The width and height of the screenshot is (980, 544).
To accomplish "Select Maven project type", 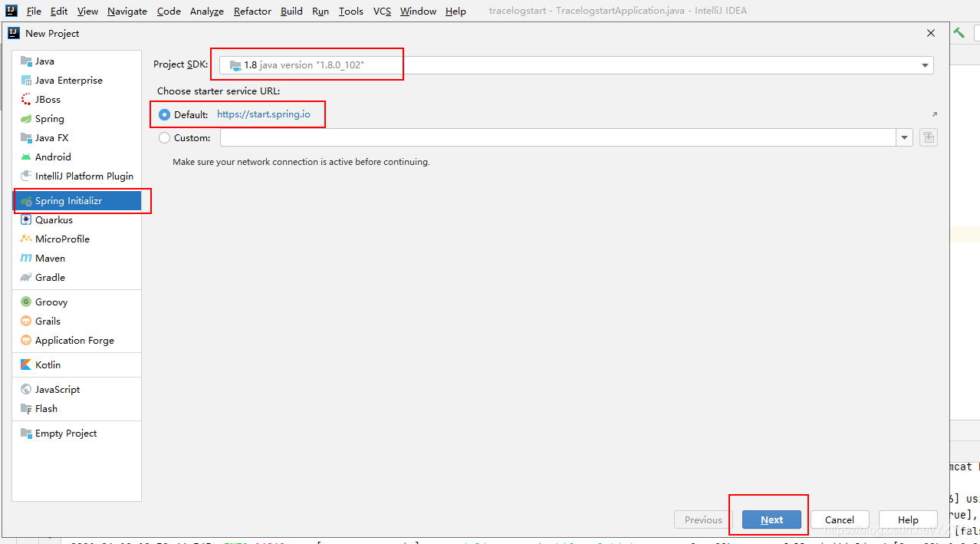I will pos(77,258).
